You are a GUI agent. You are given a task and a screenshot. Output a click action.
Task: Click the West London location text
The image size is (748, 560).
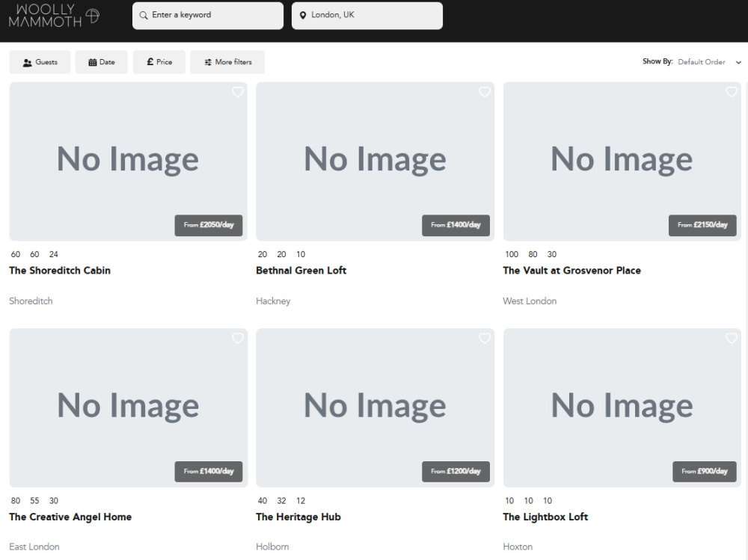[530, 301]
